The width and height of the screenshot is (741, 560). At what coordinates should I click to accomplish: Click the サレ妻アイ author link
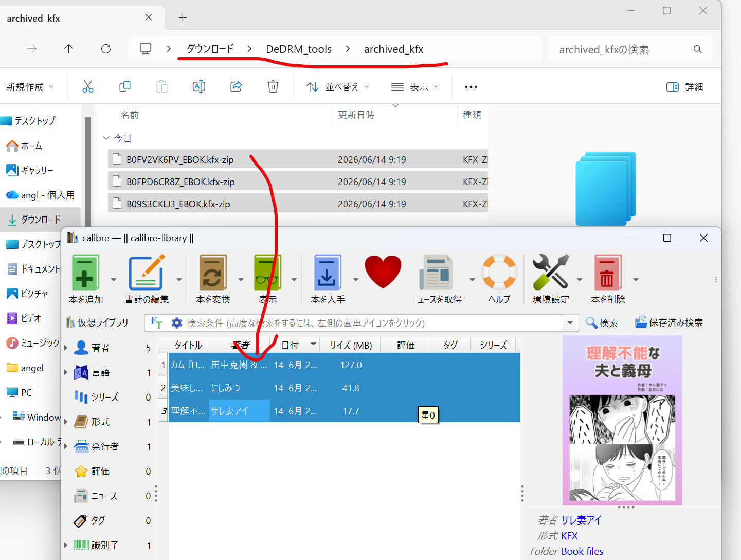pos(581,520)
